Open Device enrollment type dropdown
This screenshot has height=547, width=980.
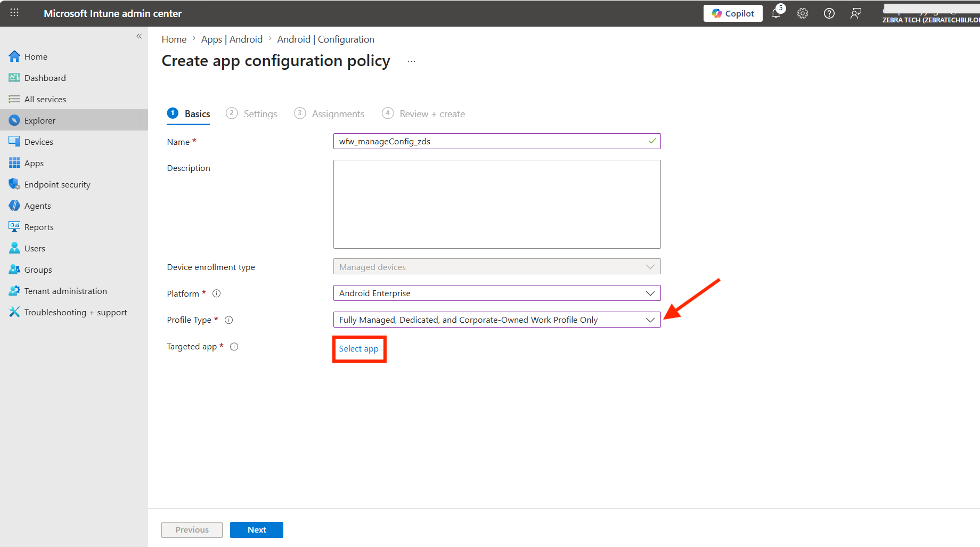click(497, 267)
